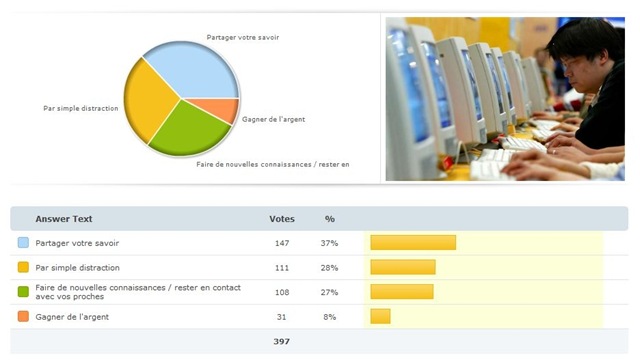This screenshot has height=362, width=640.
Task: Click the yellow legend swatch for distraction
Action: pyautogui.click(x=23, y=267)
